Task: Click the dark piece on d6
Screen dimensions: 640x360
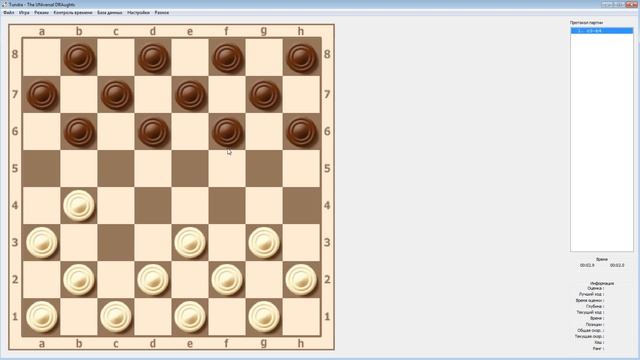Action: (153, 132)
